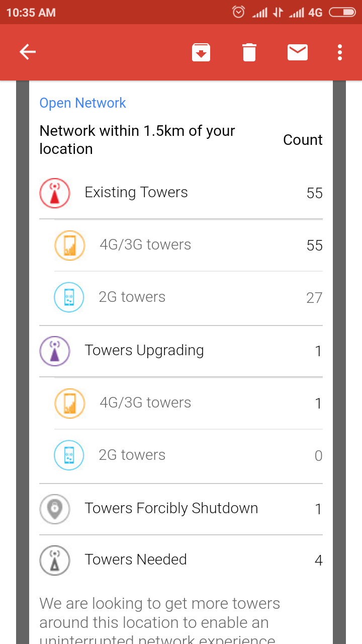
Task: Tap the back arrow
Action: pyautogui.click(x=28, y=52)
